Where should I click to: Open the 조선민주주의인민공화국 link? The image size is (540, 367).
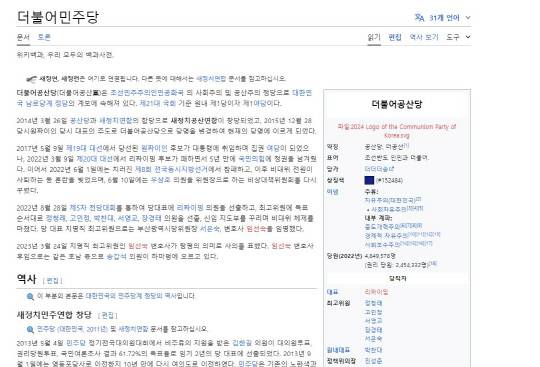tap(147, 93)
